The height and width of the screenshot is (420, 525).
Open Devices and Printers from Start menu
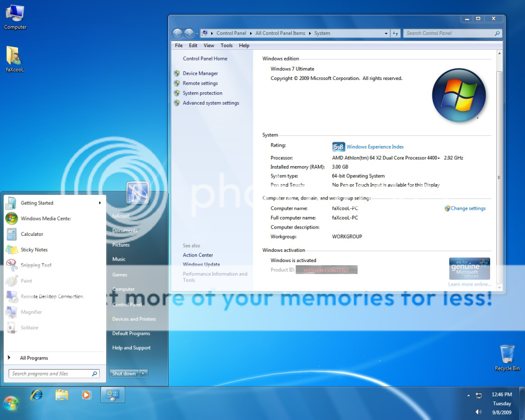click(x=134, y=319)
